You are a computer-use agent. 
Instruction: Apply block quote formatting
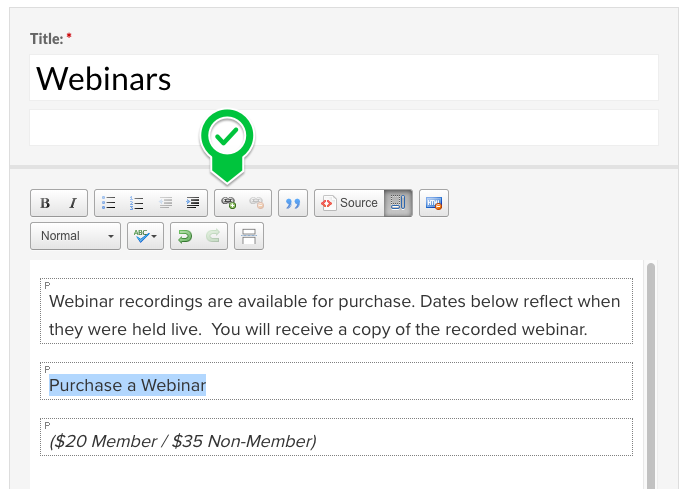(293, 203)
